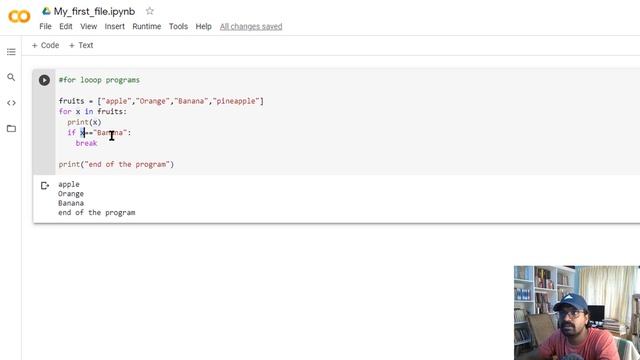
Task: Open the Tools menu
Action: 178,27
